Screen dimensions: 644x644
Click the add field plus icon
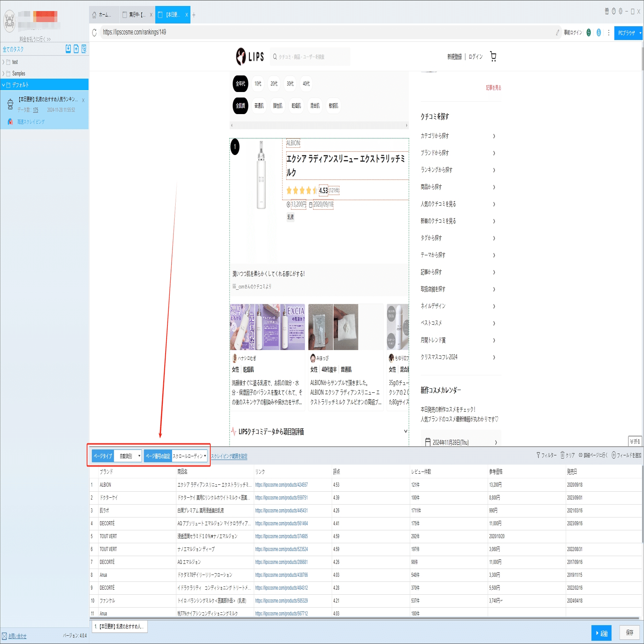click(x=614, y=455)
